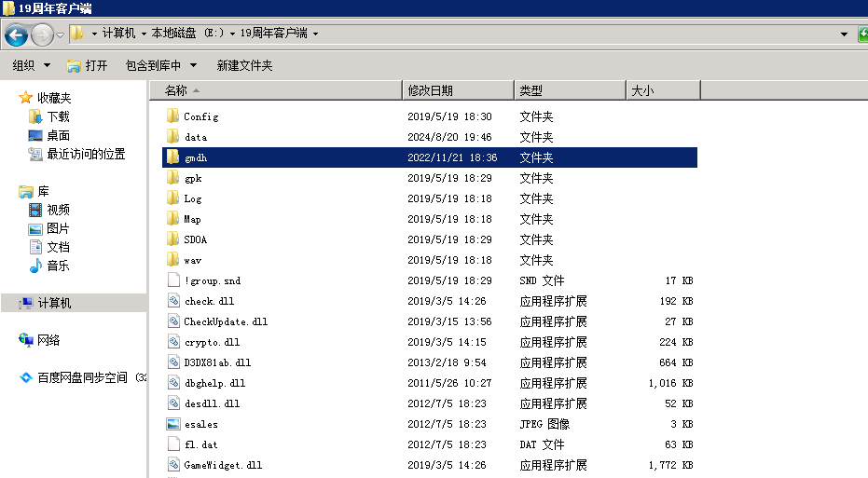
Task: Click the folder icon in address bar
Action: tap(77, 34)
